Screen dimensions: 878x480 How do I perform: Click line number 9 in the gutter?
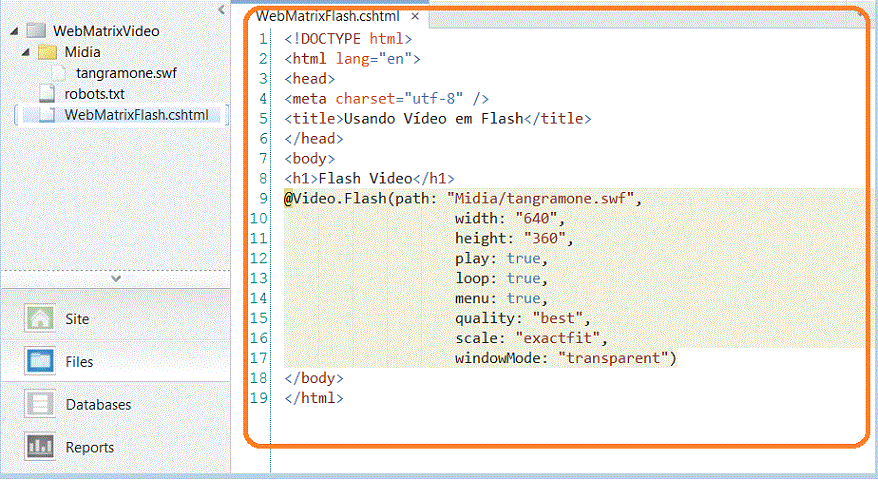[263, 199]
